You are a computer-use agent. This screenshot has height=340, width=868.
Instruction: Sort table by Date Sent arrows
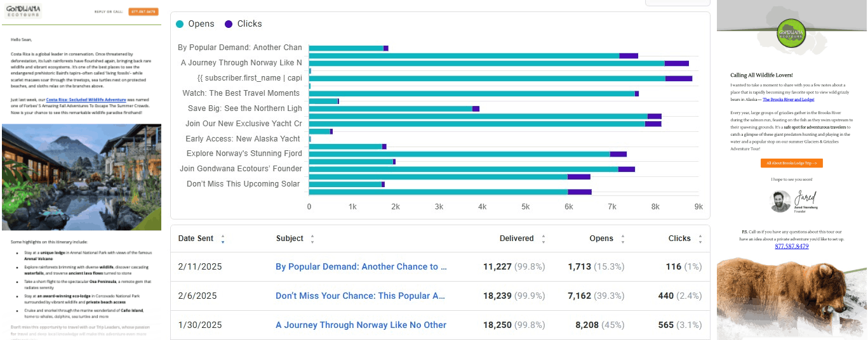point(222,239)
